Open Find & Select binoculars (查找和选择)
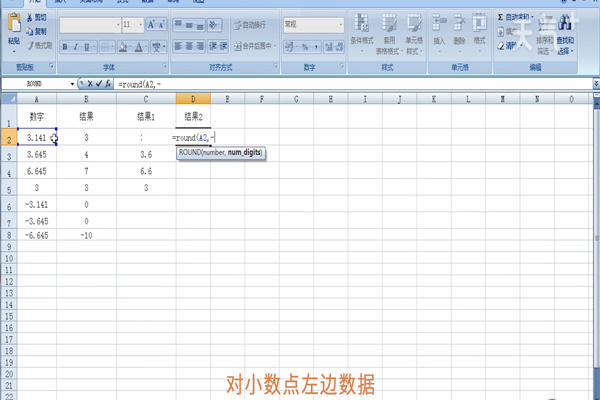600x400 pixels. (x=565, y=33)
